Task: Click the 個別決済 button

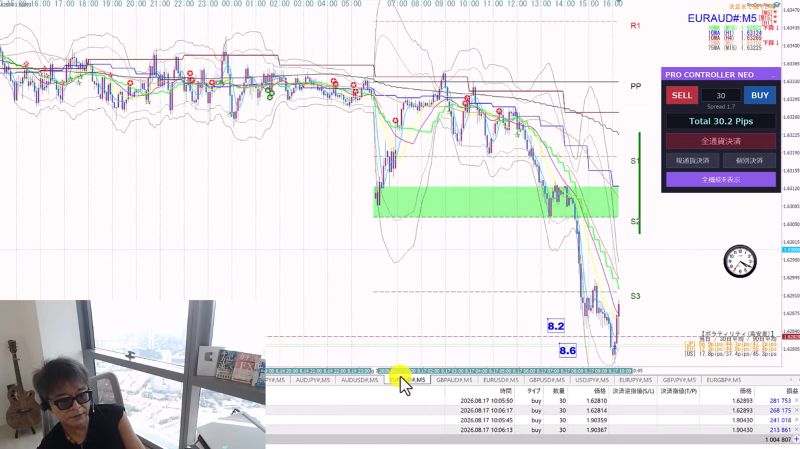Action: pyautogui.click(x=749, y=160)
